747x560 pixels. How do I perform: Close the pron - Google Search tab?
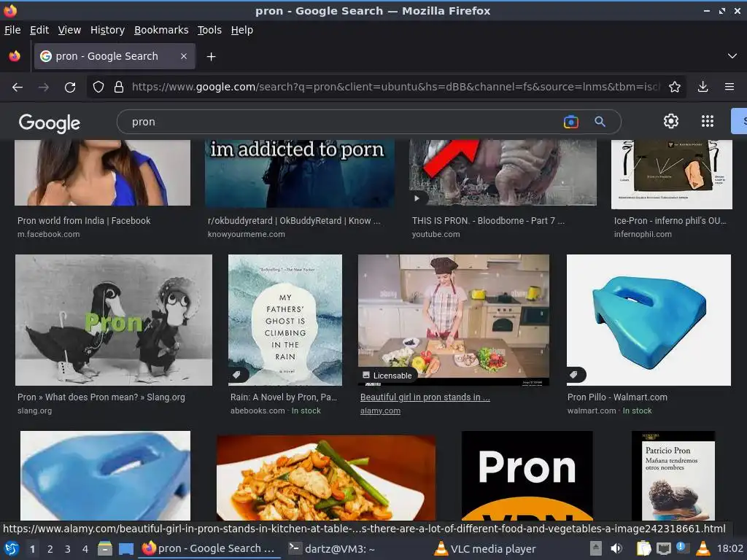(x=184, y=56)
